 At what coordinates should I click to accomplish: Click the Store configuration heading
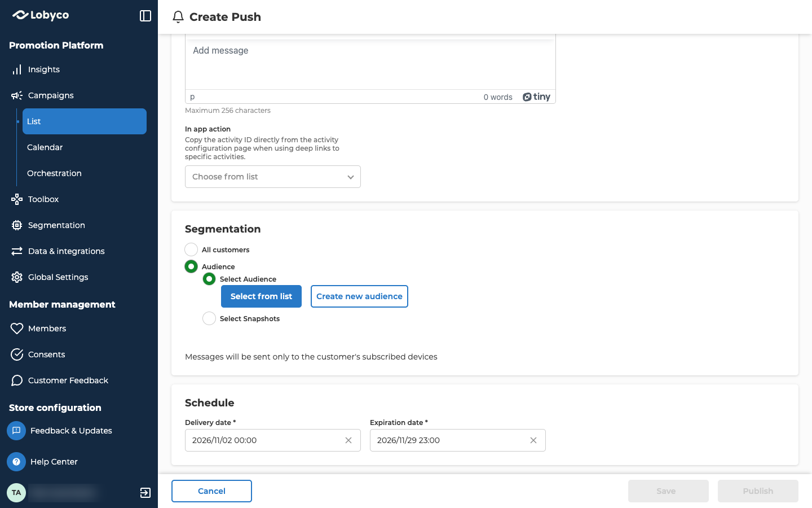[x=55, y=408]
